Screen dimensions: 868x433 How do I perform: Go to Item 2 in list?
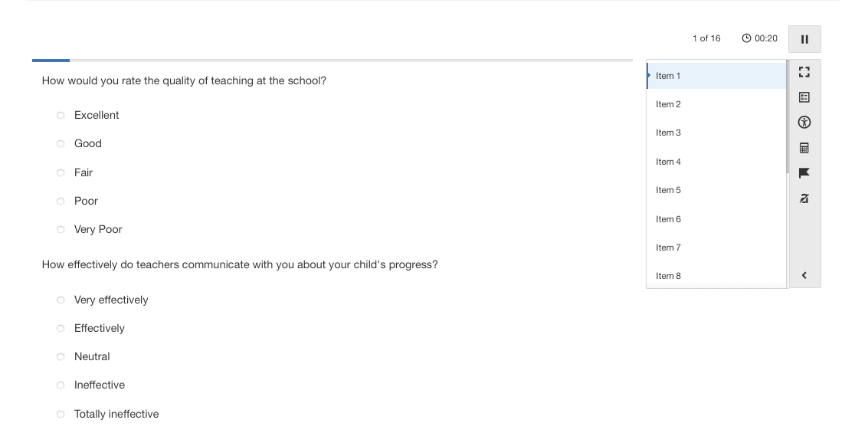716,104
